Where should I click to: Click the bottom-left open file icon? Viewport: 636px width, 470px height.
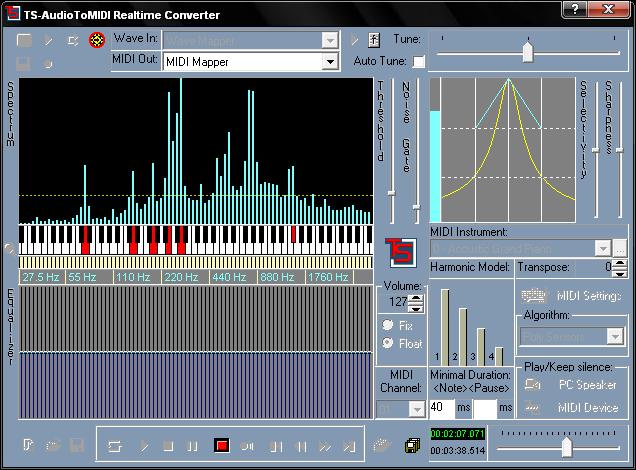coord(53,446)
